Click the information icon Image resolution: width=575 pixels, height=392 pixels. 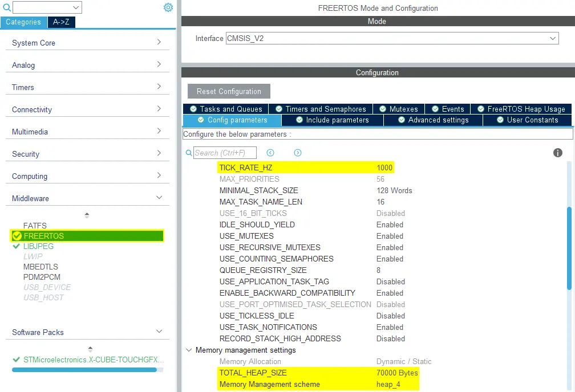[558, 153]
